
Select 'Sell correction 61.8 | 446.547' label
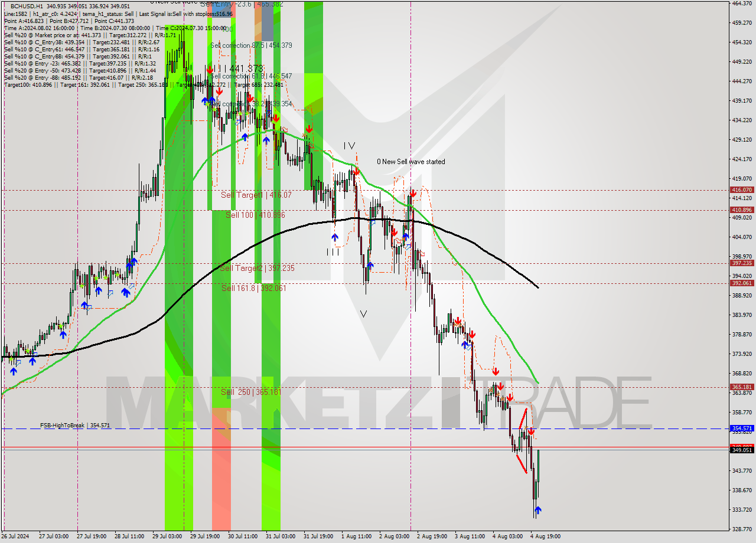tap(251, 76)
